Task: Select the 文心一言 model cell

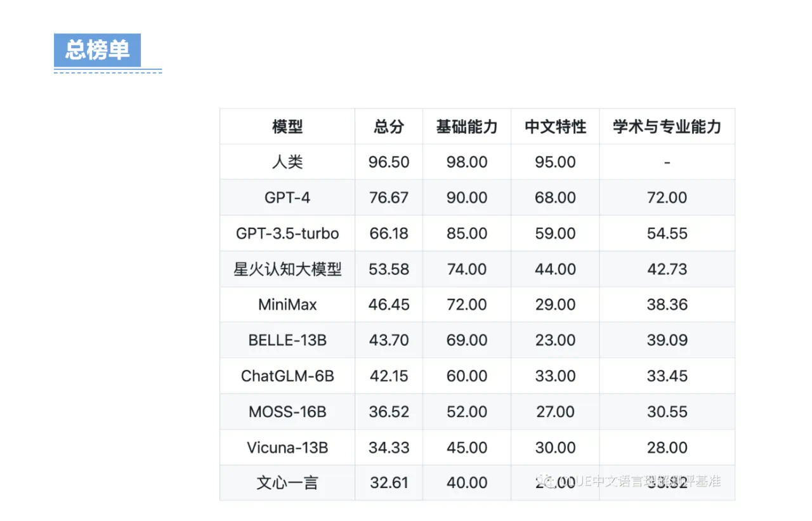Action: tap(287, 483)
